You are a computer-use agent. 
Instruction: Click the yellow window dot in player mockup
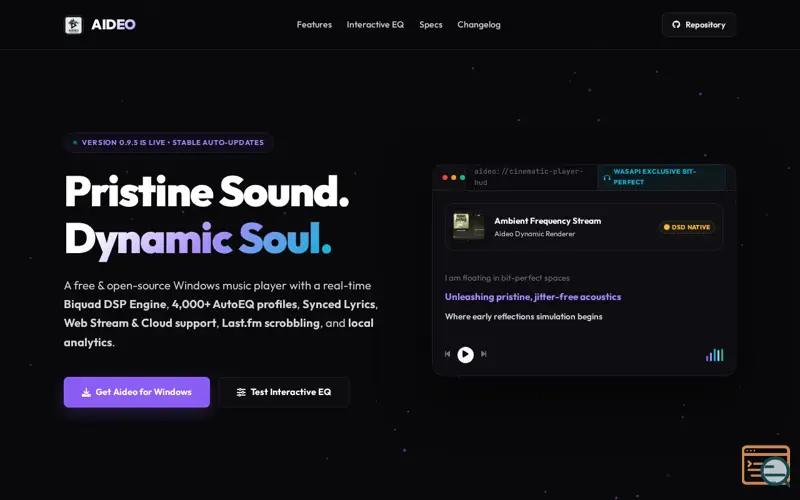(x=454, y=178)
